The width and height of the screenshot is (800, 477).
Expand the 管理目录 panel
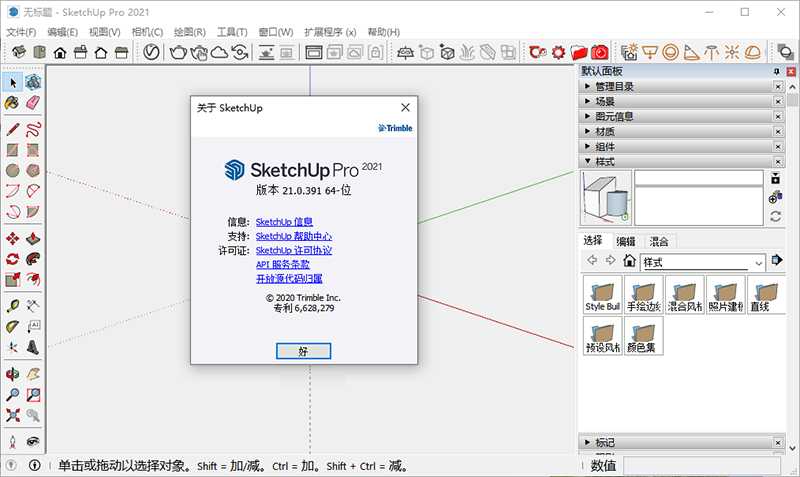[682, 86]
